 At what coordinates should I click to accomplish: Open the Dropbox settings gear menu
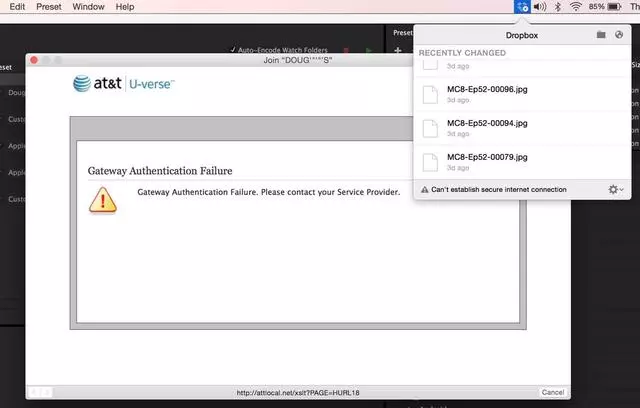[616, 189]
